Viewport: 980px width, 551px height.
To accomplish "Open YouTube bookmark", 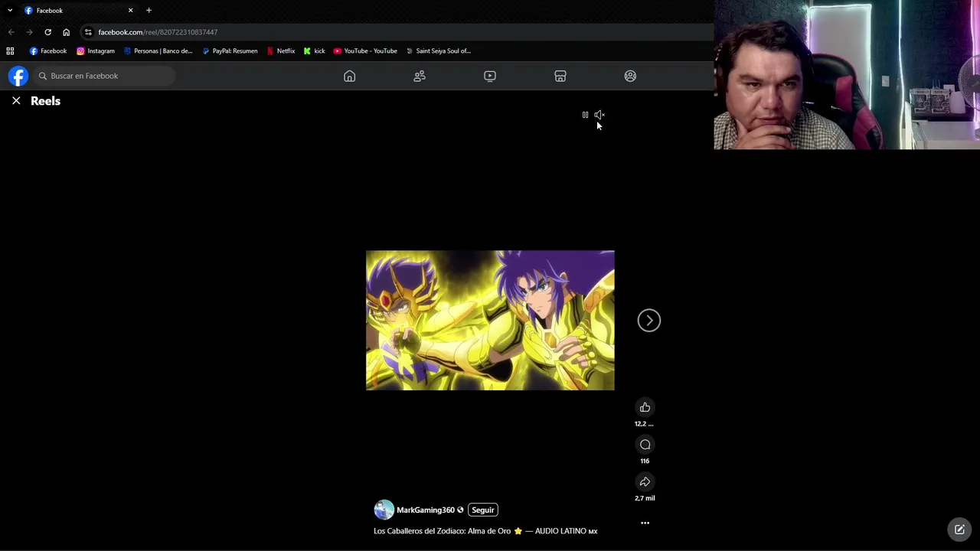I will point(365,51).
